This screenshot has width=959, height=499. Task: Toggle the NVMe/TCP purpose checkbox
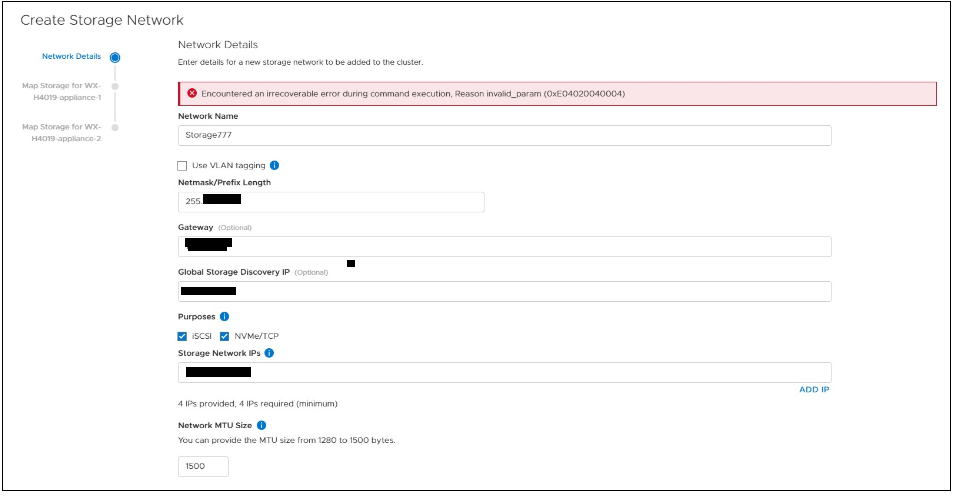[x=225, y=336]
